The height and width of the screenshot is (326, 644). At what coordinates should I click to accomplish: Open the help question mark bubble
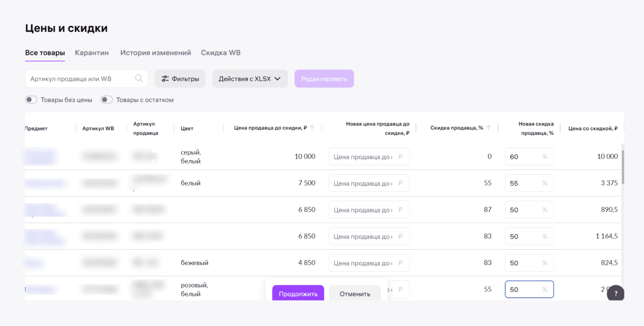click(x=616, y=293)
